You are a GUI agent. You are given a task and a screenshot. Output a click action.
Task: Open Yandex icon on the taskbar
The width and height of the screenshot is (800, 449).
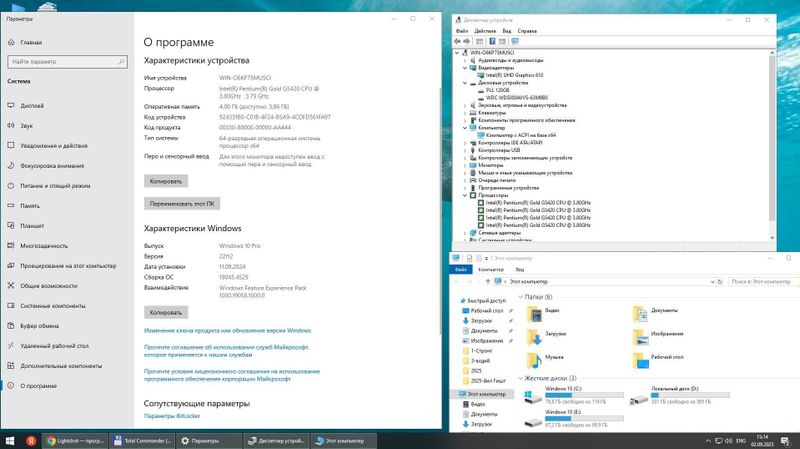click(x=31, y=441)
